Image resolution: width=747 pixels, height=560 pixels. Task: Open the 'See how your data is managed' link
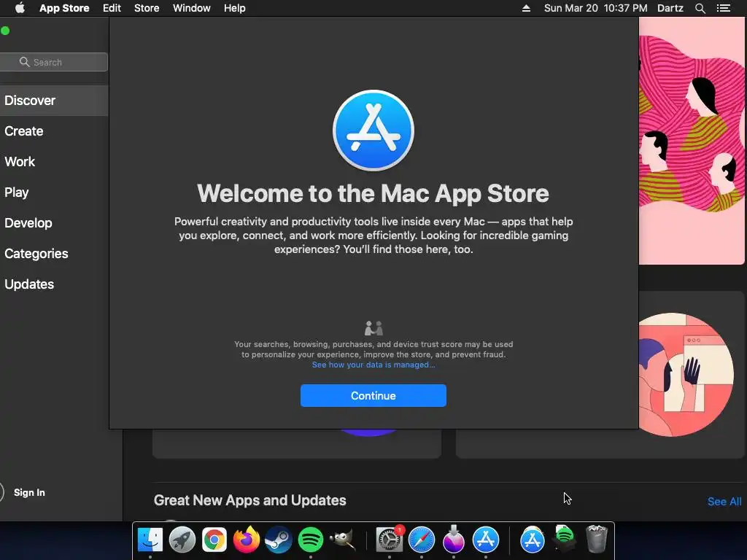click(x=373, y=365)
